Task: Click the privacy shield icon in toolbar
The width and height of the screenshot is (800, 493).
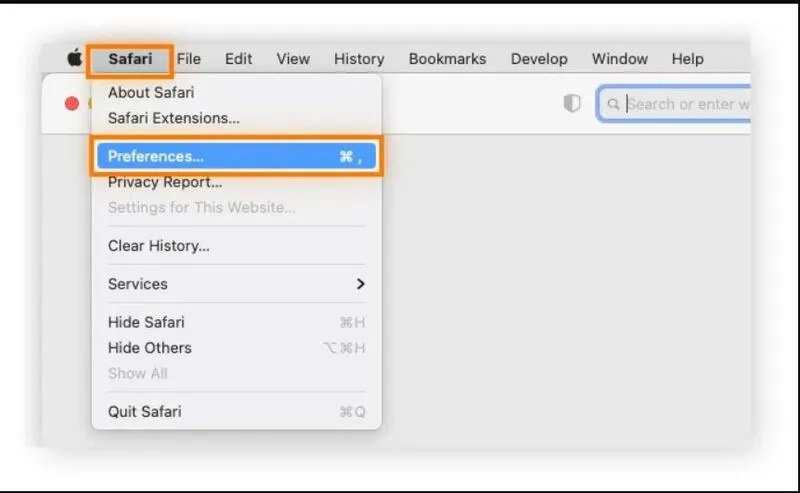Action: click(x=572, y=104)
